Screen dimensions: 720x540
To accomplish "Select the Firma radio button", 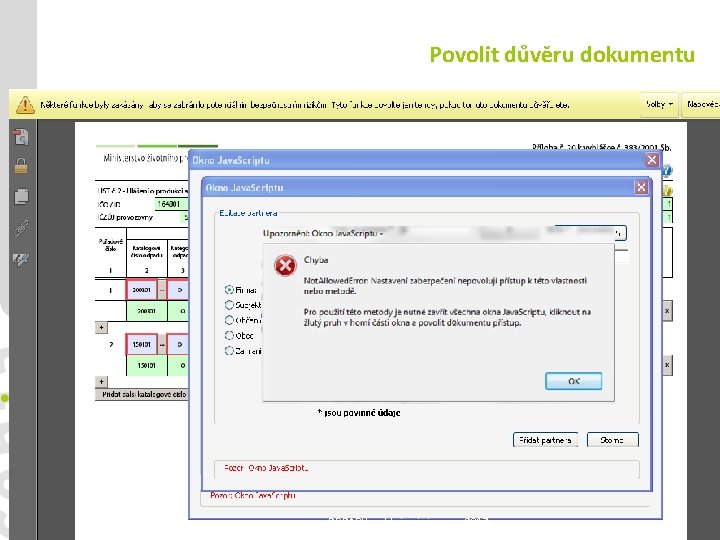I will 229,290.
